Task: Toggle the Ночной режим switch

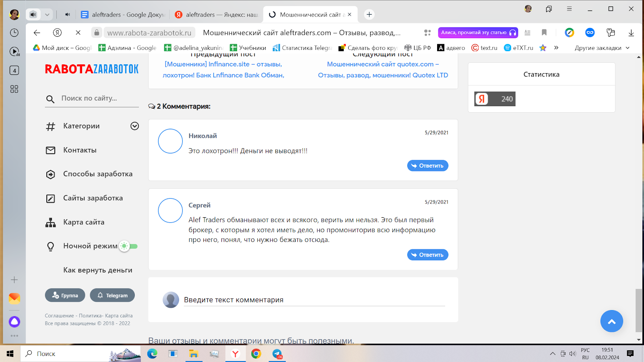Action: pyautogui.click(x=129, y=246)
